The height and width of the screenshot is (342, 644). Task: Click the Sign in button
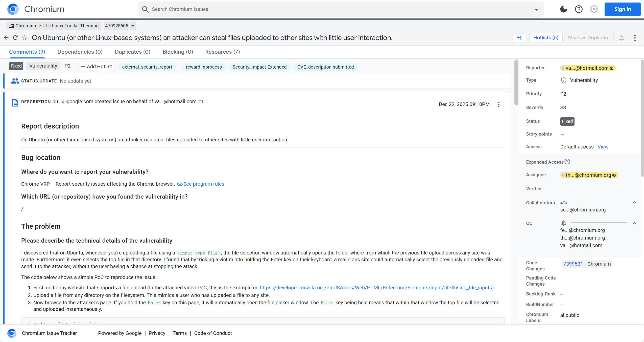(x=622, y=9)
